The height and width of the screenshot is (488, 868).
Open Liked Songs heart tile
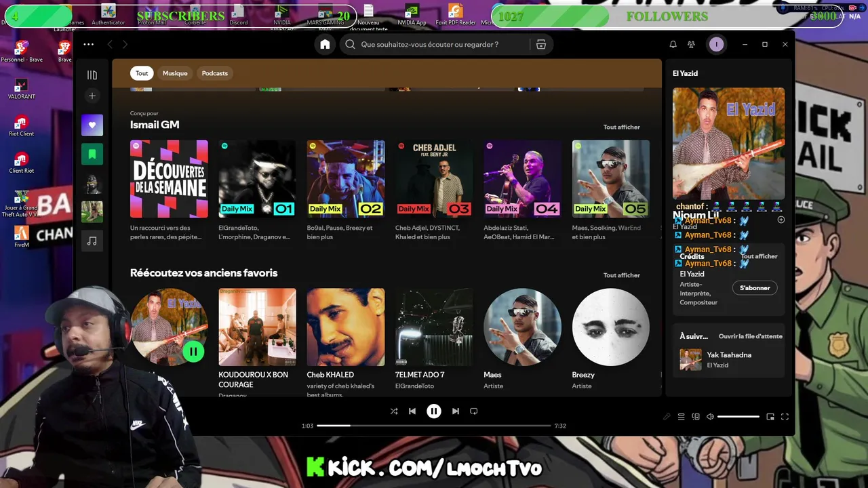[92, 125]
